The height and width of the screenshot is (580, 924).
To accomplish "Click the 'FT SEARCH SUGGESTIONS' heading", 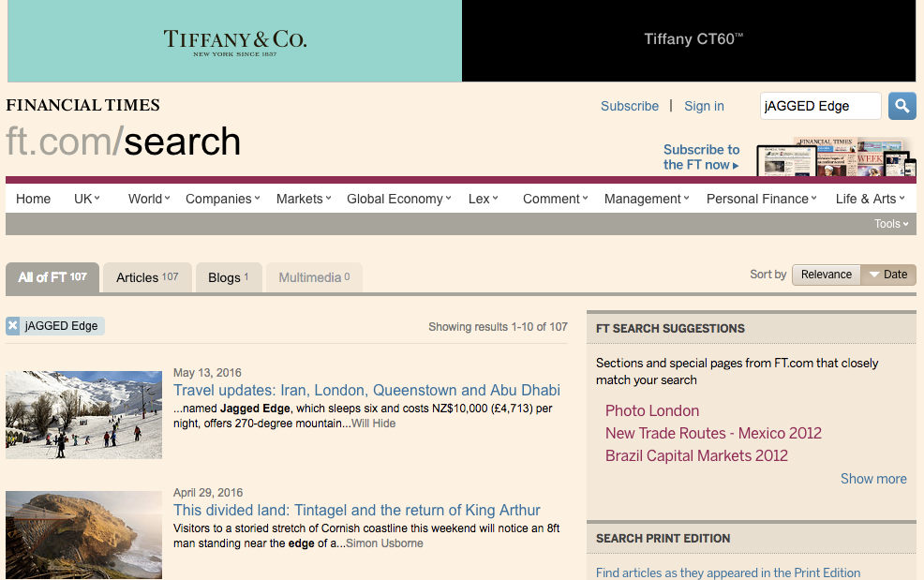I will pyautogui.click(x=670, y=328).
